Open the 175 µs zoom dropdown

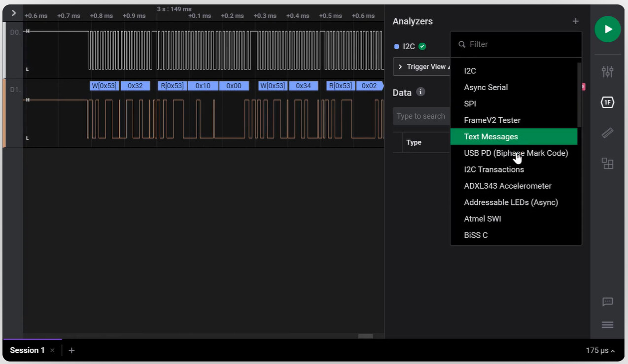point(600,350)
